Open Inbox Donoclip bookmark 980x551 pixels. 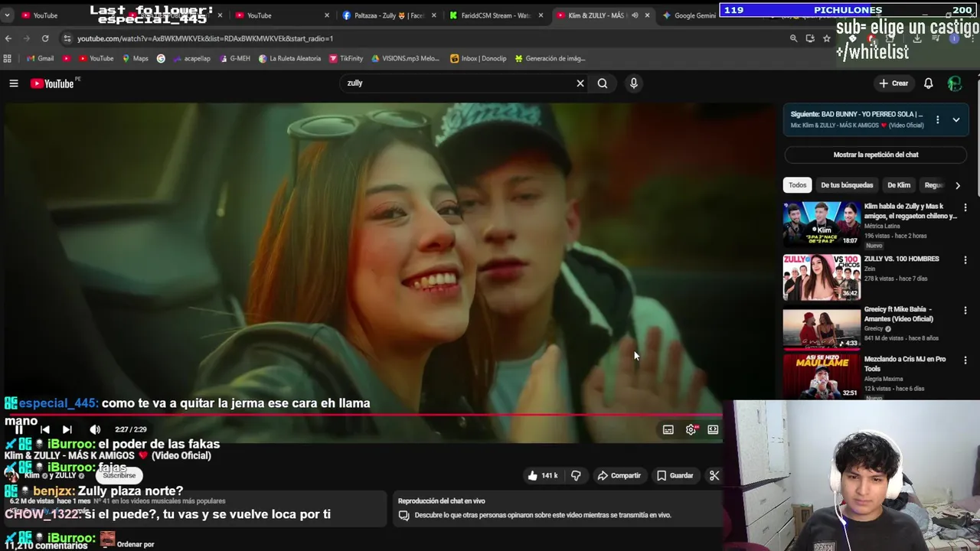click(x=479, y=58)
